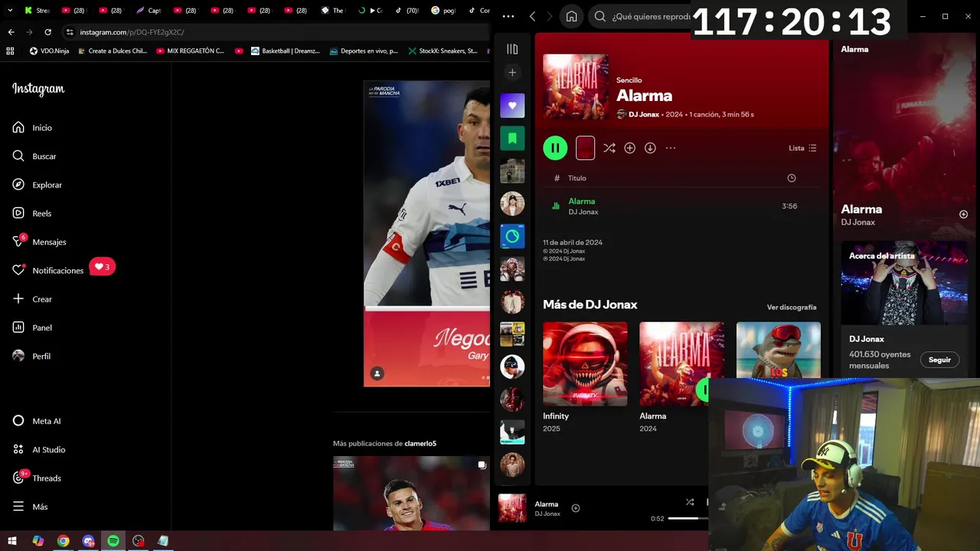Open Liked Songs playlist in Spotify sidebar
980x551 pixels.
tap(512, 106)
